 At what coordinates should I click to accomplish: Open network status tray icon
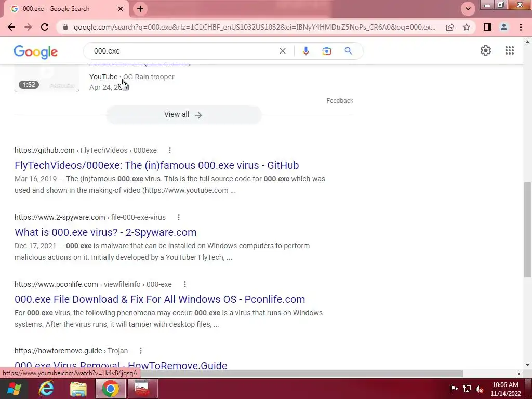(467, 389)
